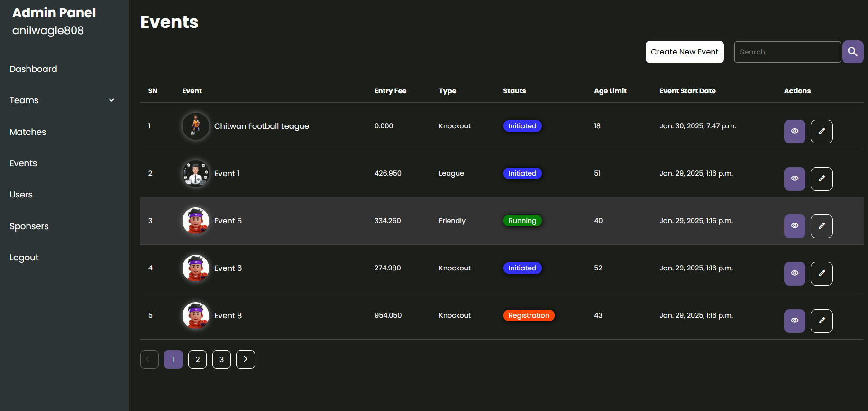Click the eye icon for Event 6
The height and width of the screenshot is (411, 868).
(x=795, y=274)
